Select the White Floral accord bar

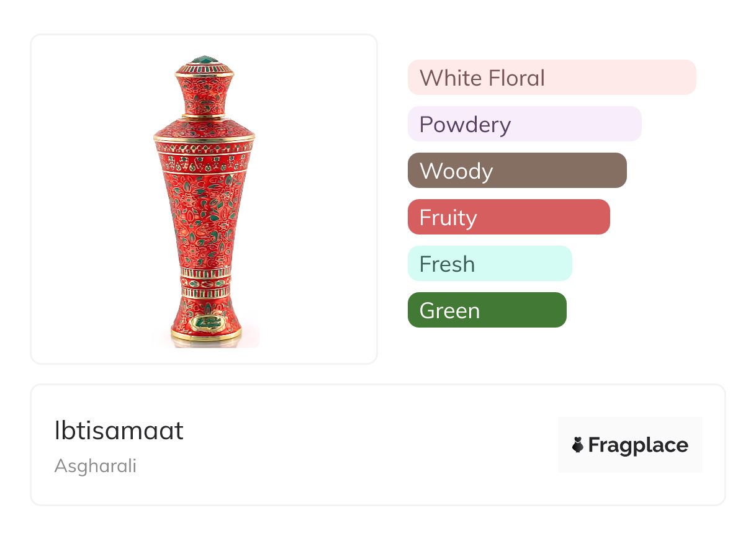552,78
